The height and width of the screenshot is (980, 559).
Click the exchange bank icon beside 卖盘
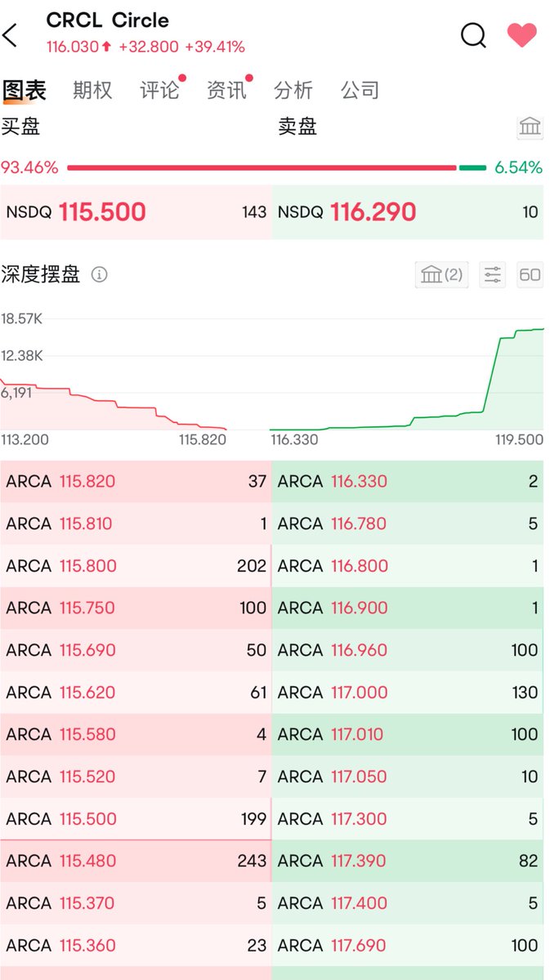[530, 127]
